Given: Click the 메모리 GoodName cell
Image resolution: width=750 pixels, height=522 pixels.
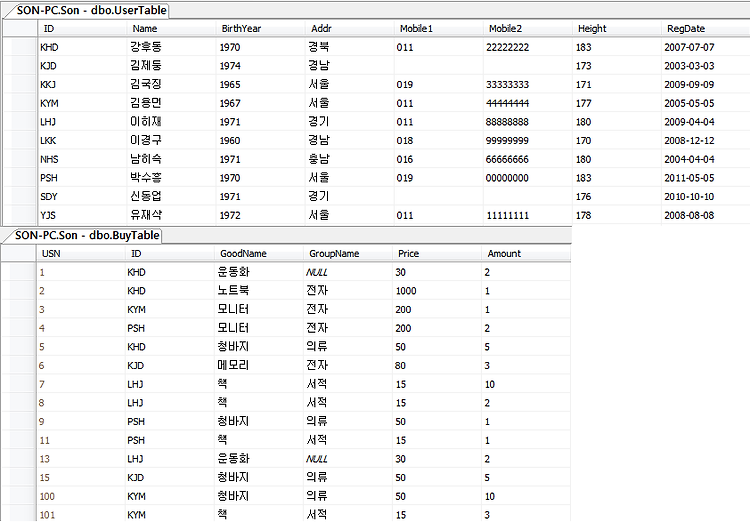Looking at the screenshot, I should click(258, 365).
